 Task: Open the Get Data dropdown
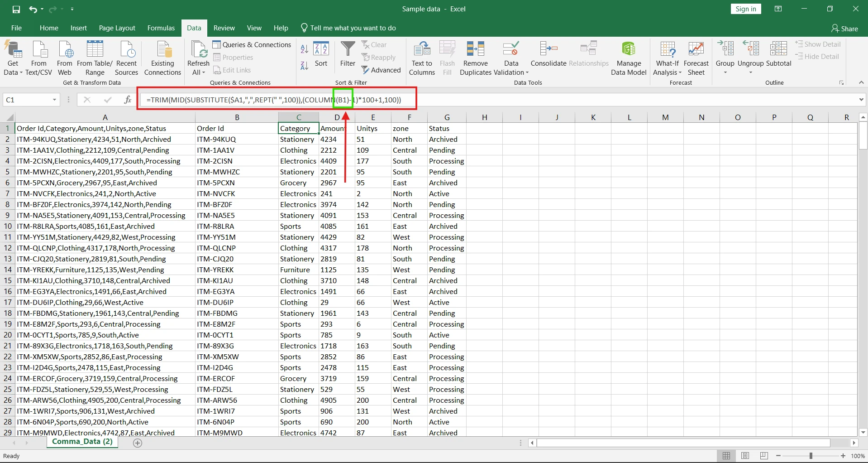13,57
